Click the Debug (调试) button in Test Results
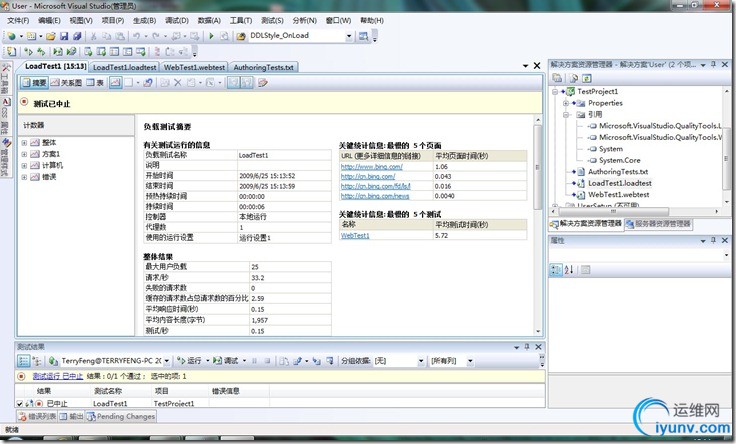Viewport: 736px width, 444px height. coord(226,361)
